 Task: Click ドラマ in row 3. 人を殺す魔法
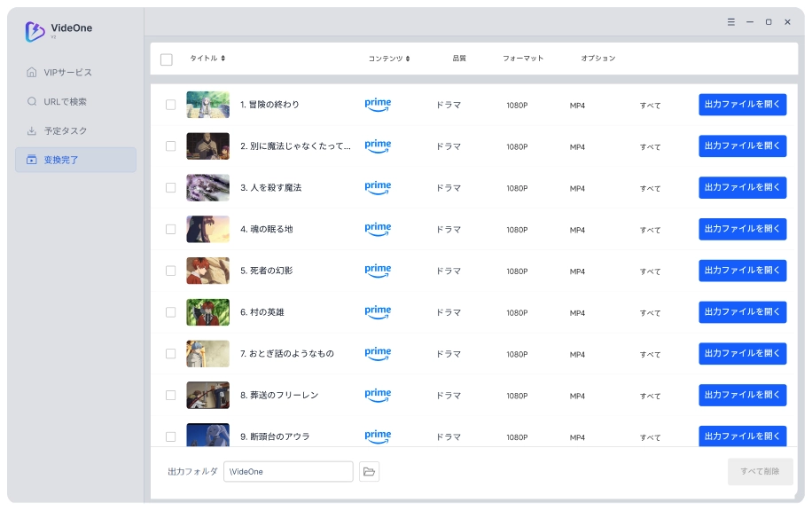448,188
